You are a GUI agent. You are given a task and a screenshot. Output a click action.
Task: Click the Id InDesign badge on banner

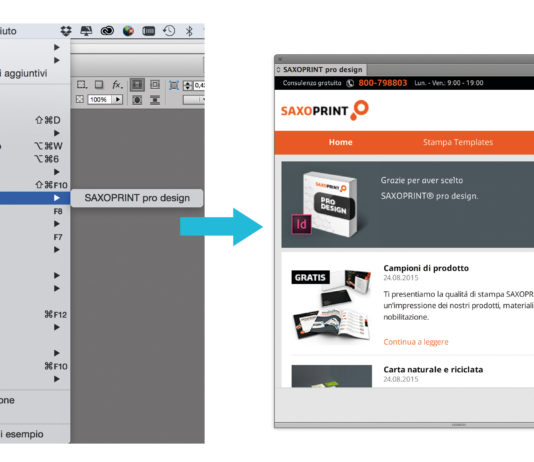301,224
